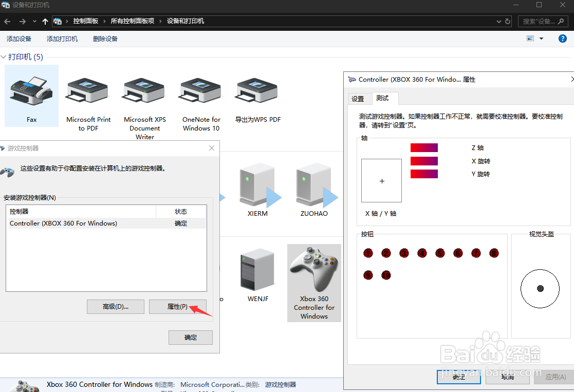Click the 高级(D)... button
Image resolution: width=574 pixels, height=392 pixels.
click(x=115, y=307)
